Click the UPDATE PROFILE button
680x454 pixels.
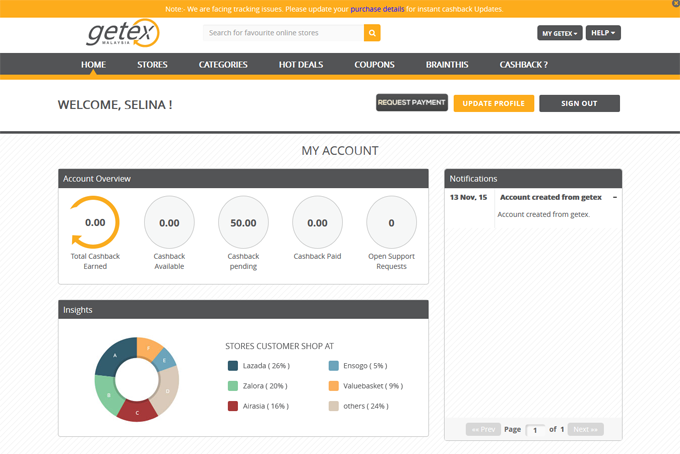pyautogui.click(x=494, y=104)
